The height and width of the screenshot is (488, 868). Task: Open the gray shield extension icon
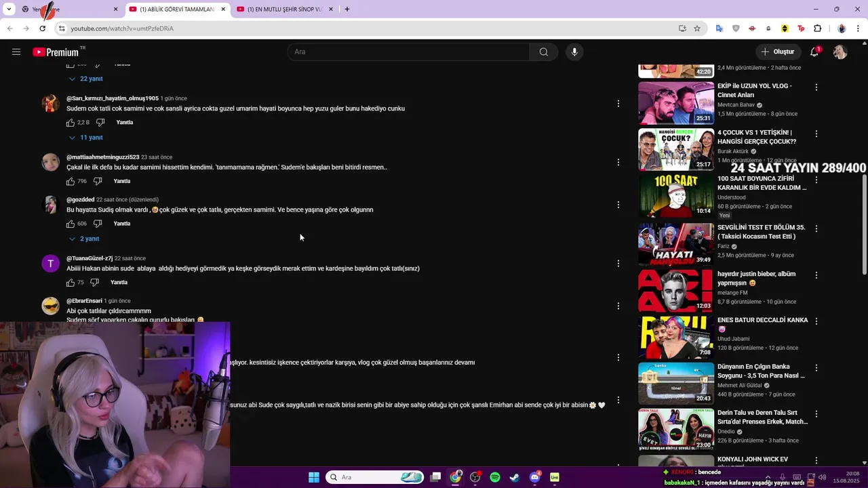[x=736, y=28]
